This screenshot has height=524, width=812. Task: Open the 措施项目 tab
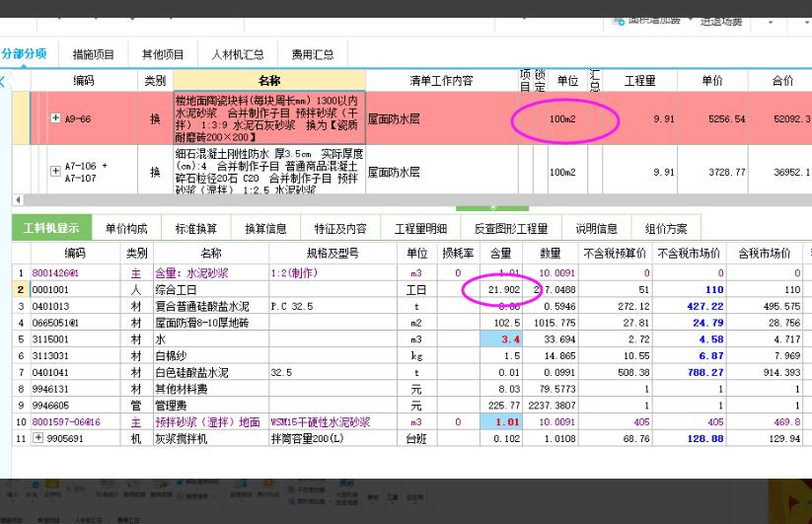click(93, 54)
